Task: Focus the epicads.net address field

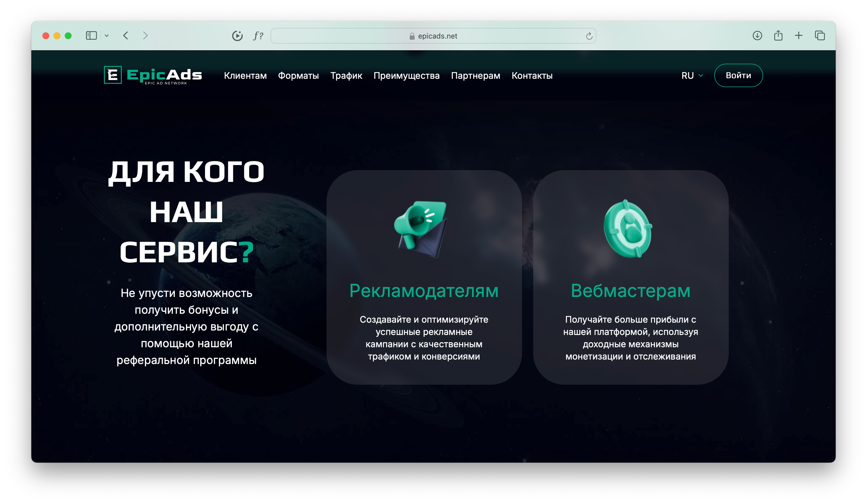Action: 433,36
